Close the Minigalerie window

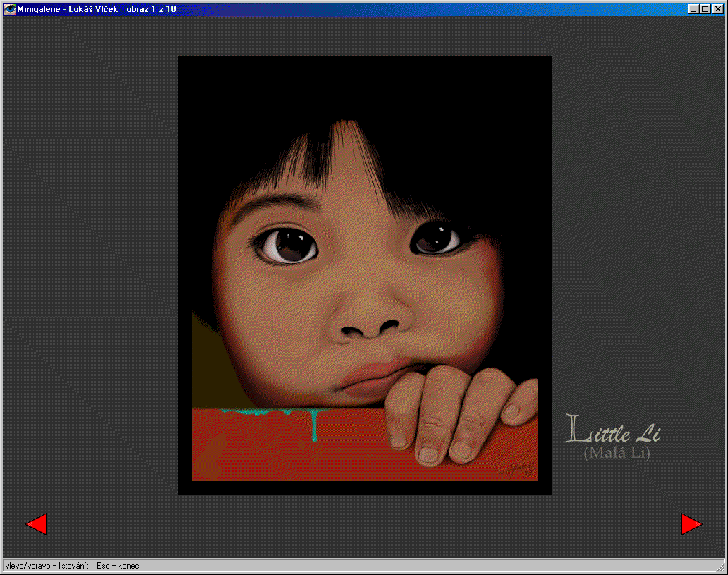[x=717, y=9]
